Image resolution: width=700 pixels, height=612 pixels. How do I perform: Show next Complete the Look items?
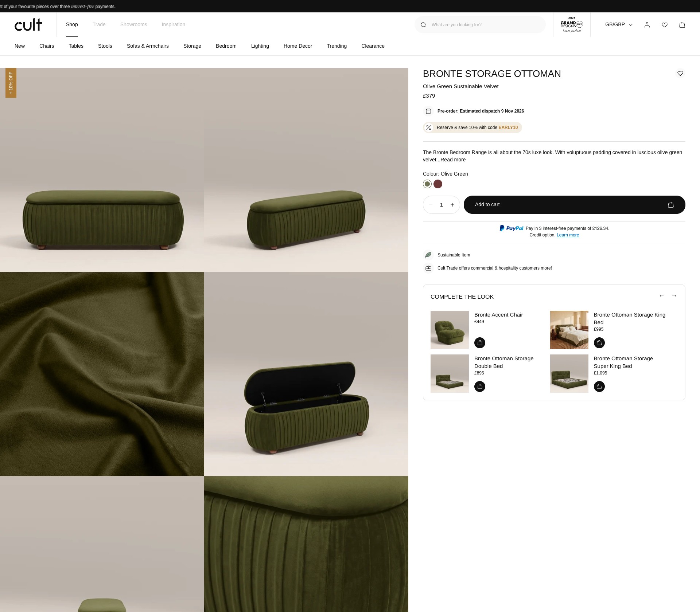tap(674, 296)
